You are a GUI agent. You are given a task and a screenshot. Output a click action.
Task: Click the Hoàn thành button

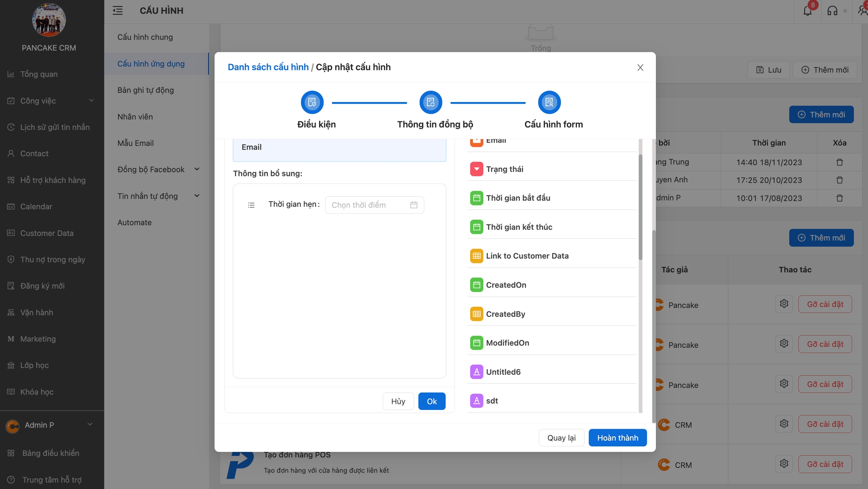pos(617,438)
